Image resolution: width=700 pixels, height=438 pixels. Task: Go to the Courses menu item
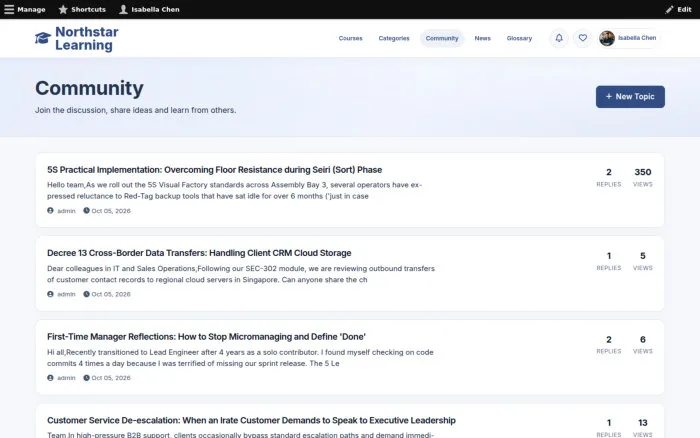click(350, 38)
